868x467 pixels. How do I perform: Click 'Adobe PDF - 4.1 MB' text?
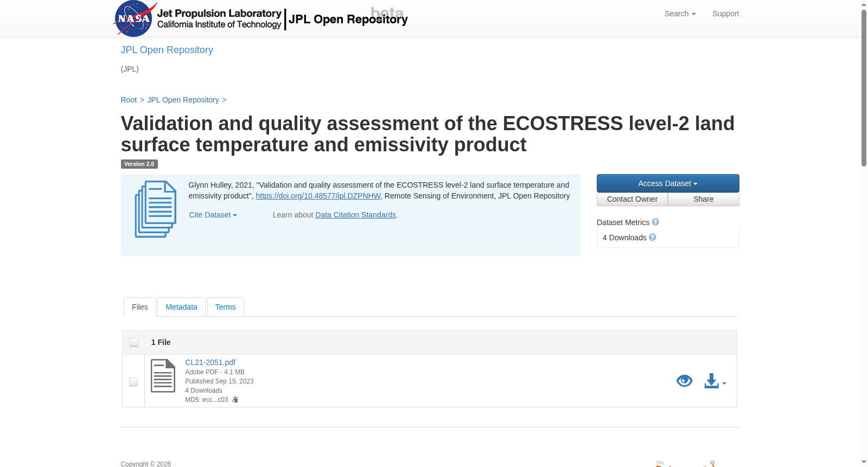[215, 372]
